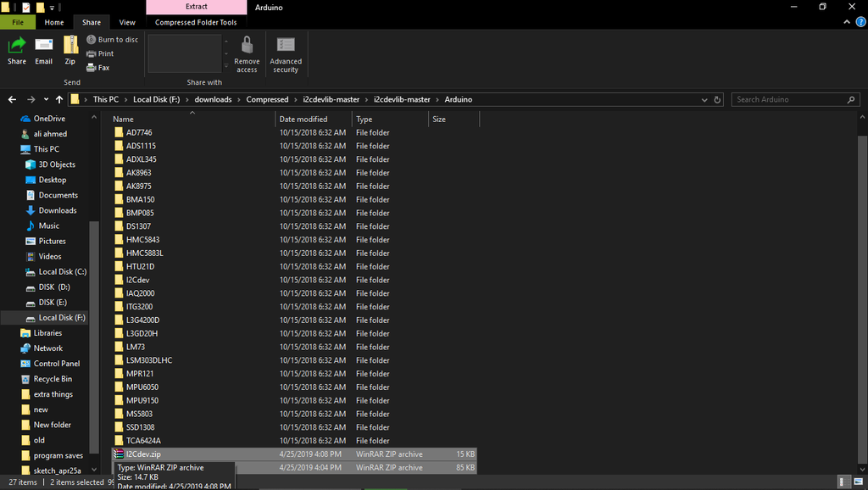The width and height of the screenshot is (868, 490).
Task: Click the Zip folder icon
Action: (x=70, y=45)
